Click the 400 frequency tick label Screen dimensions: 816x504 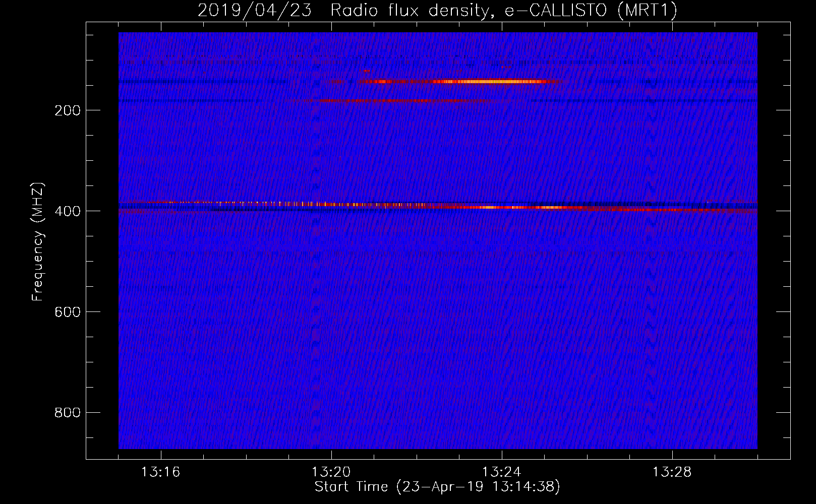tap(68, 211)
